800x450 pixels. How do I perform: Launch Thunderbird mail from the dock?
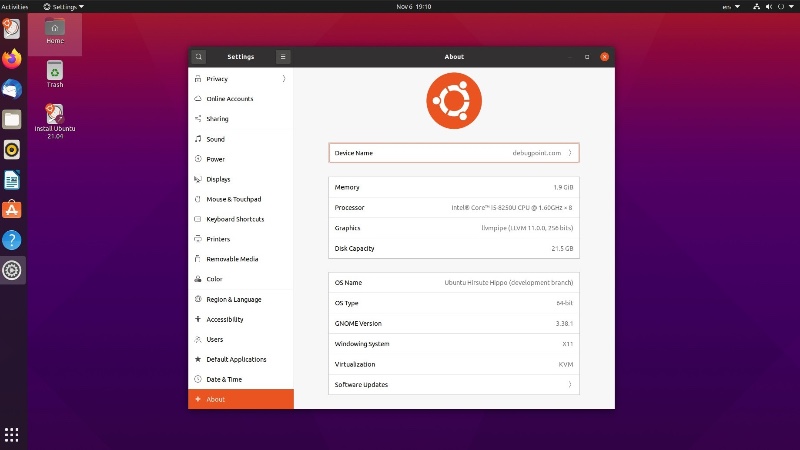click(12, 89)
